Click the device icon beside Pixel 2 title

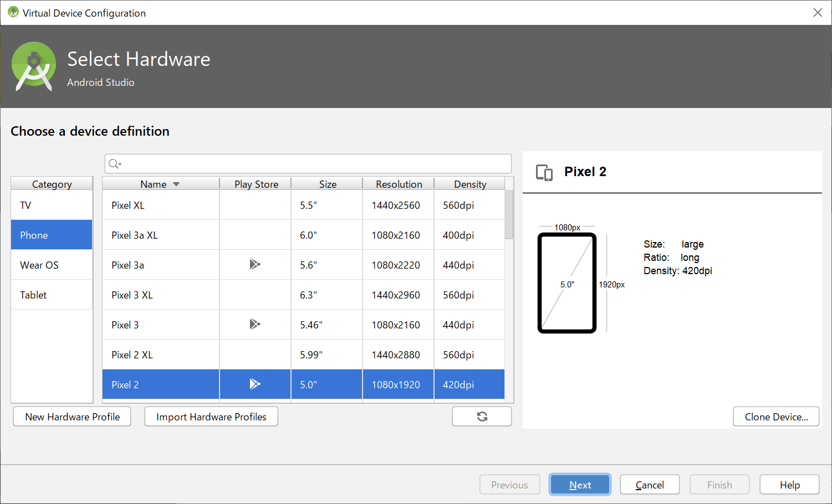point(544,172)
